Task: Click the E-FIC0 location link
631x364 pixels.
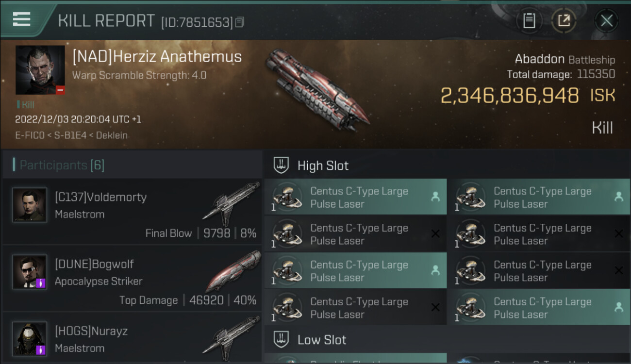Action: pos(30,135)
